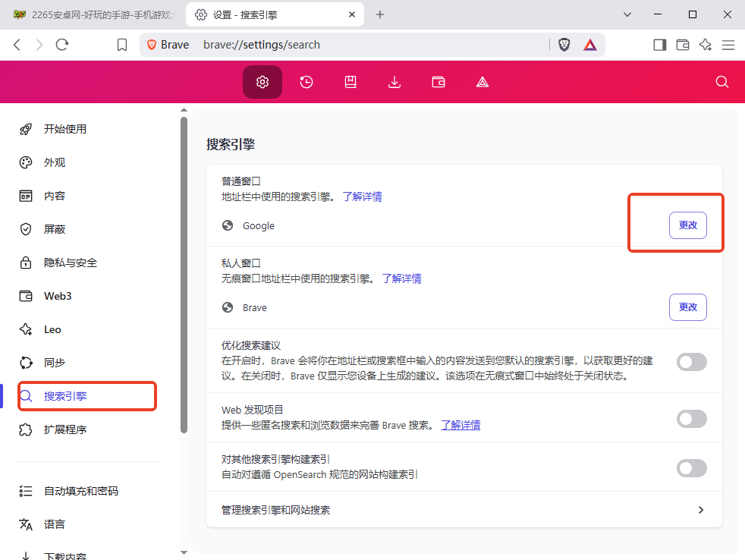This screenshot has width=745, height=560.
Task: Click 更改 for the 私人窗口 search engine
Action: tap(687, 307)
